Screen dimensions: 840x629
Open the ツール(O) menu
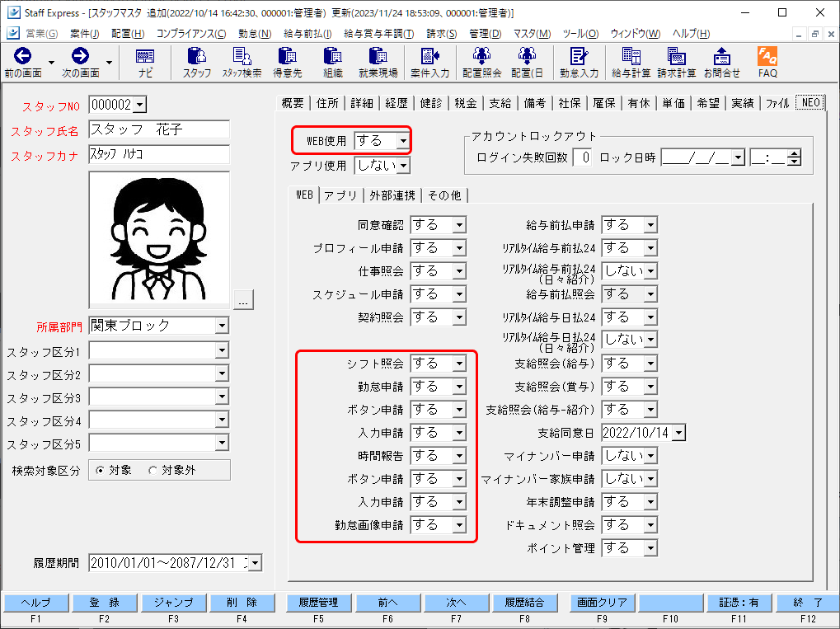580,33
